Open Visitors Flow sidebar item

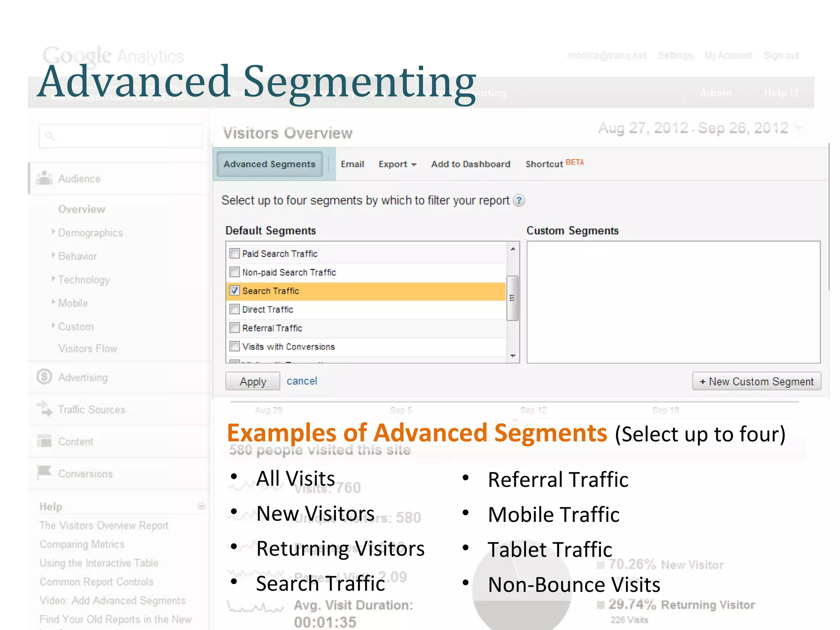coord(87,349)
